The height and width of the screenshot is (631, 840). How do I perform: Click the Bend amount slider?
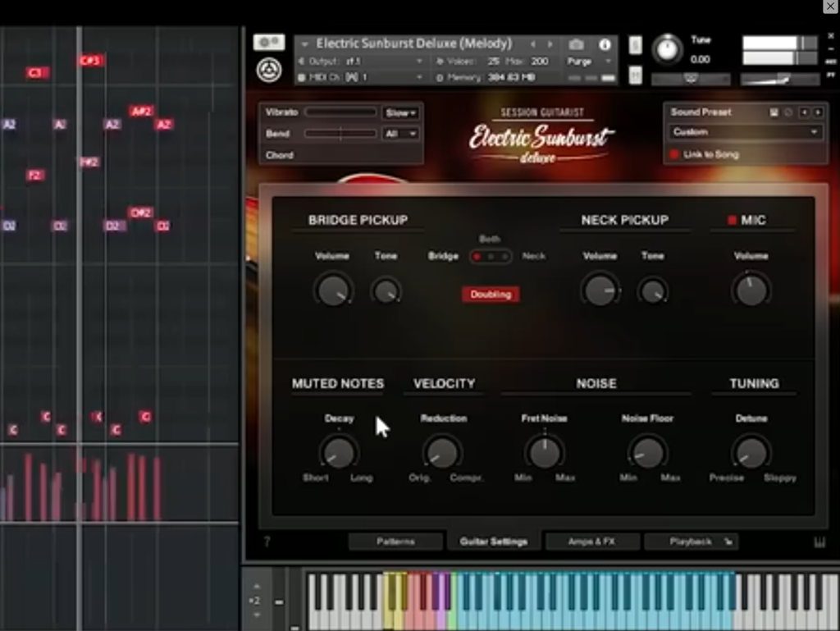coord(340,134)
